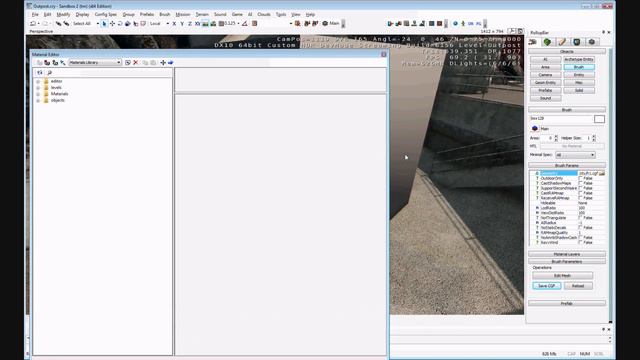Open the Materials Library dropdown
The height and width of the screenshot is (360, 640).
(x=95, y=62)
